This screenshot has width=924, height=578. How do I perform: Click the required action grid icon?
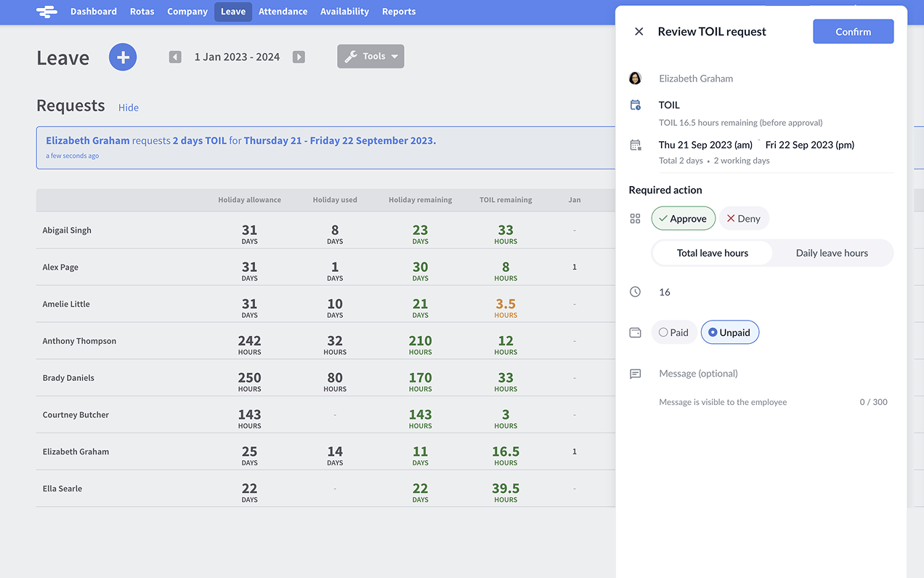pos(636,218)
